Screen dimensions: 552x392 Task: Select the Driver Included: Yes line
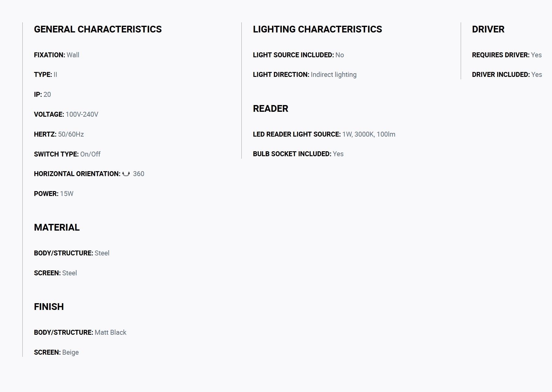click(x=507, y=74)
